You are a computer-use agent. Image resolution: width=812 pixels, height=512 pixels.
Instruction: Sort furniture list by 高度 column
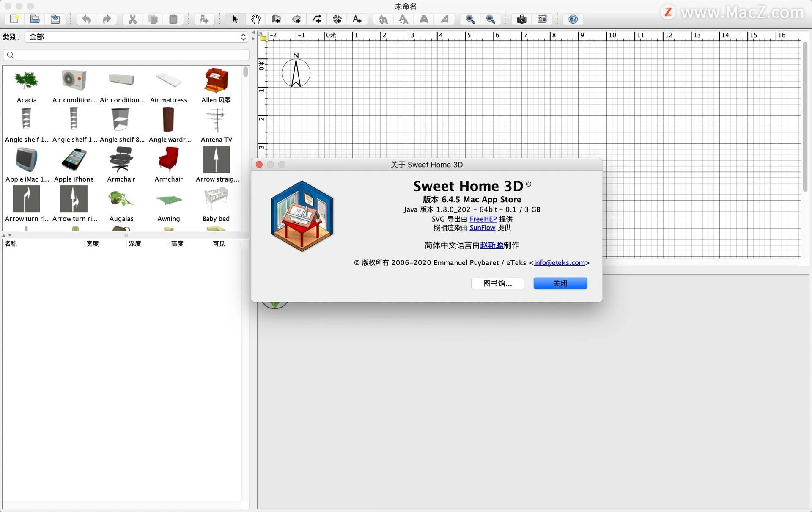(x=189, y=244)
